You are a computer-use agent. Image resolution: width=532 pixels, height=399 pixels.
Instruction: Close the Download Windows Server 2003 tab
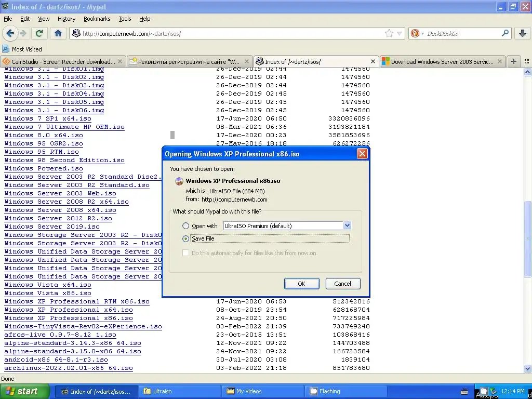point(499,61)
